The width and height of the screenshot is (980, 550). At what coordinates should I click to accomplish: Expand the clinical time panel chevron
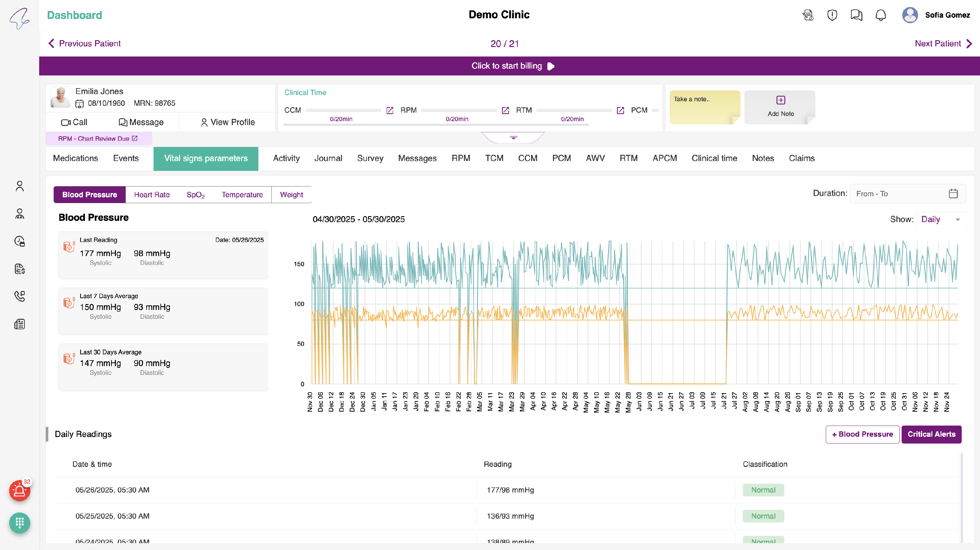[x=513, y=138]
